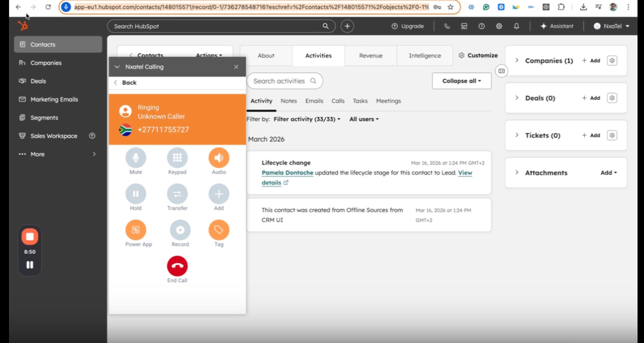
Task: Open Contacts in the sidebar
Action: 58,44
